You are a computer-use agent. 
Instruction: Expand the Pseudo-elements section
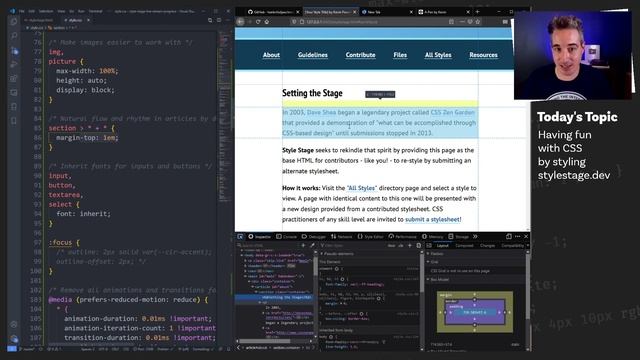[x=337, y=253]
